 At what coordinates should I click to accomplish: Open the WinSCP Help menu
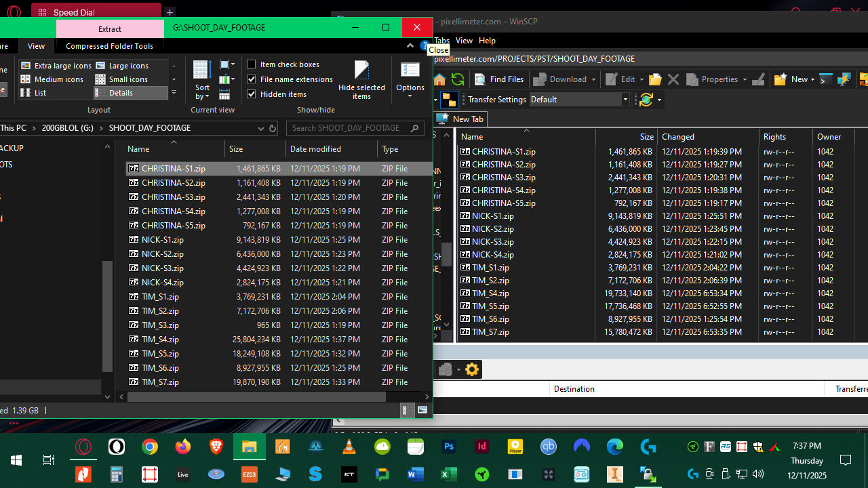coord(487,41)
